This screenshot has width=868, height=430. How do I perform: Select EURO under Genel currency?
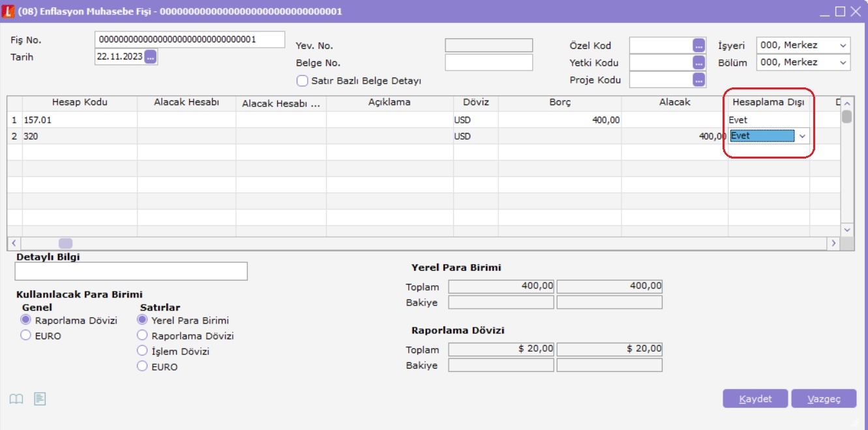(x=26, y=335)
